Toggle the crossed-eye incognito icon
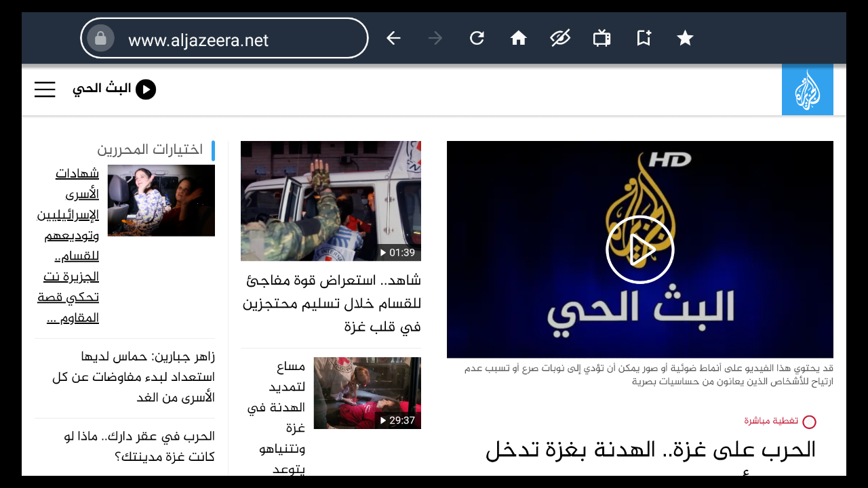The image size is (868, 488). point(560,38)
